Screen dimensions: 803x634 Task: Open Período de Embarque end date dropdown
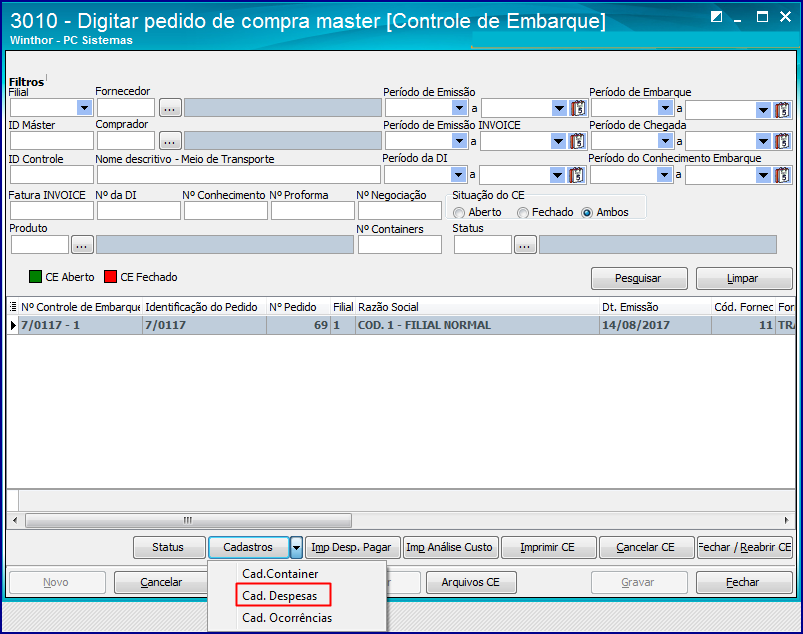[764, 110]
